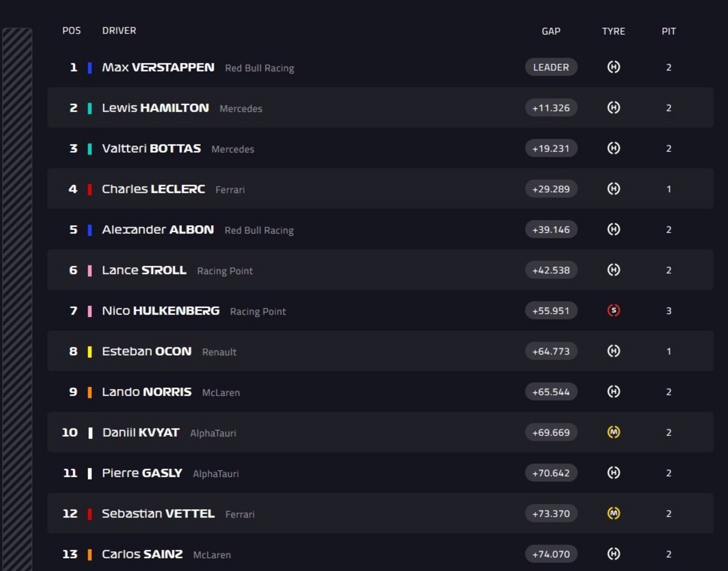Click Hamilton's hard tyre icon
Screen dimensions: 728x571
click(x=613, y=108)
